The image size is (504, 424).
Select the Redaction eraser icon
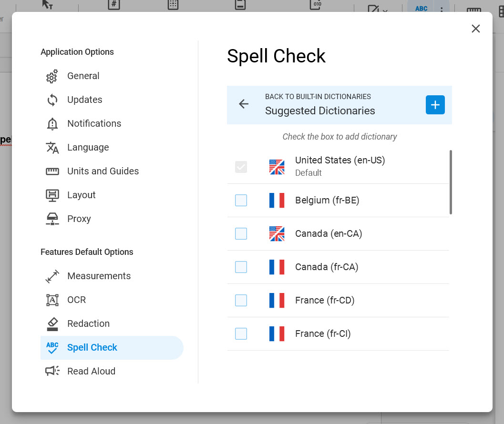(x=52, y=324)
